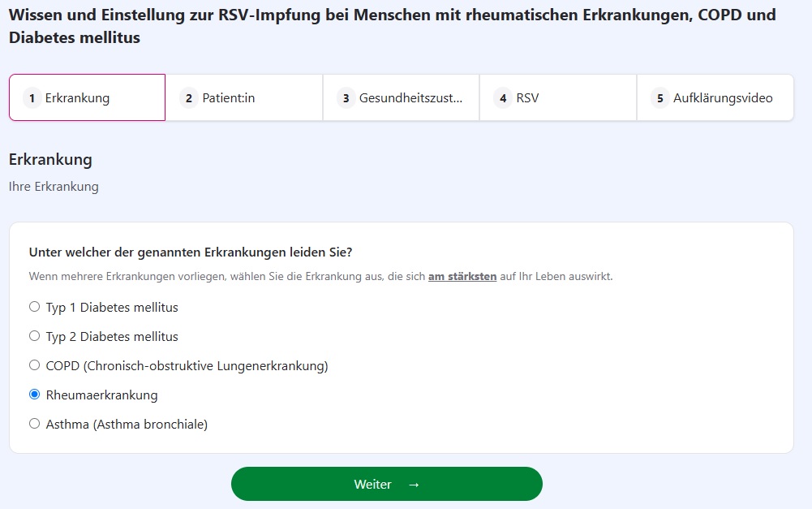812x509 pixels.
Task: Click the 'Typ 2 Diabetes mellitus' label text
Action: point(112,337)
